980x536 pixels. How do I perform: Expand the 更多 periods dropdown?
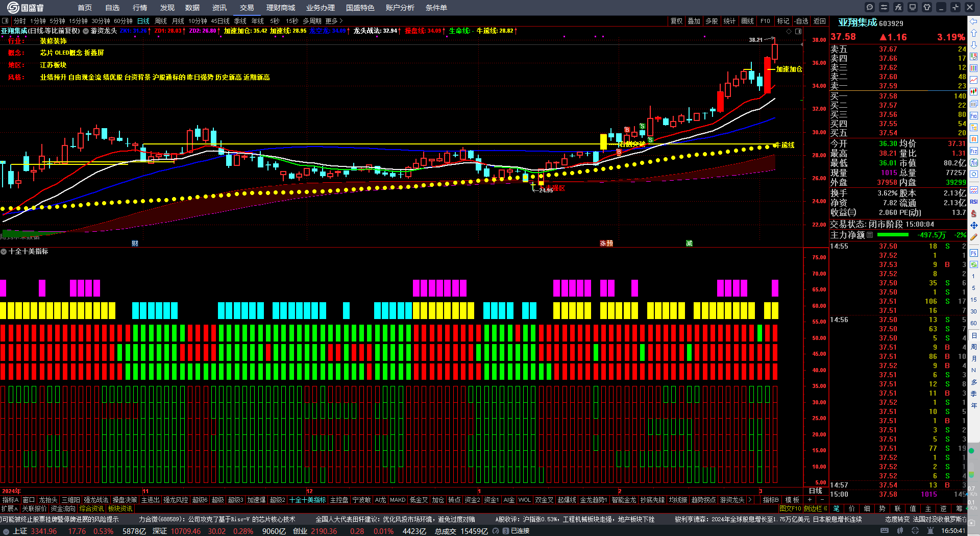pos(334,21)
